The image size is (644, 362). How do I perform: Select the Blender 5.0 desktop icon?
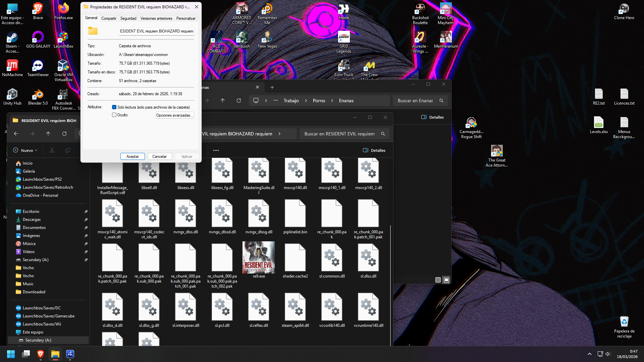pos(38,97)
